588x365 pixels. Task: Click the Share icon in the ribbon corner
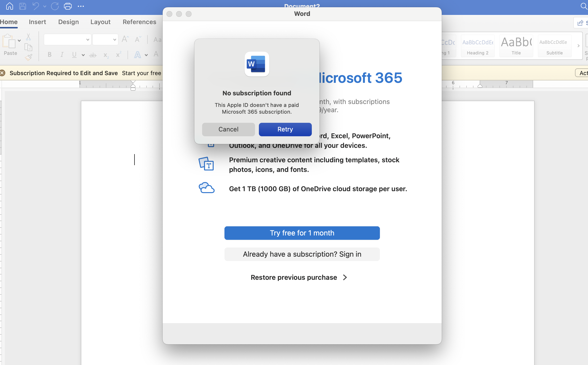click(580, 23)
